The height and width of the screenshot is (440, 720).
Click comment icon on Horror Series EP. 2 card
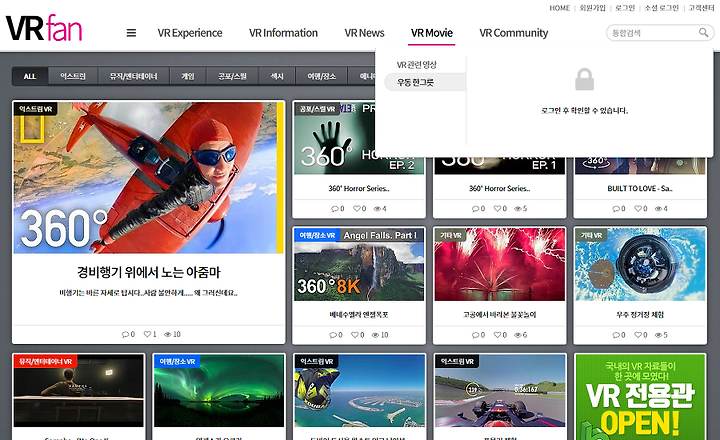click(x=335, y=209)
